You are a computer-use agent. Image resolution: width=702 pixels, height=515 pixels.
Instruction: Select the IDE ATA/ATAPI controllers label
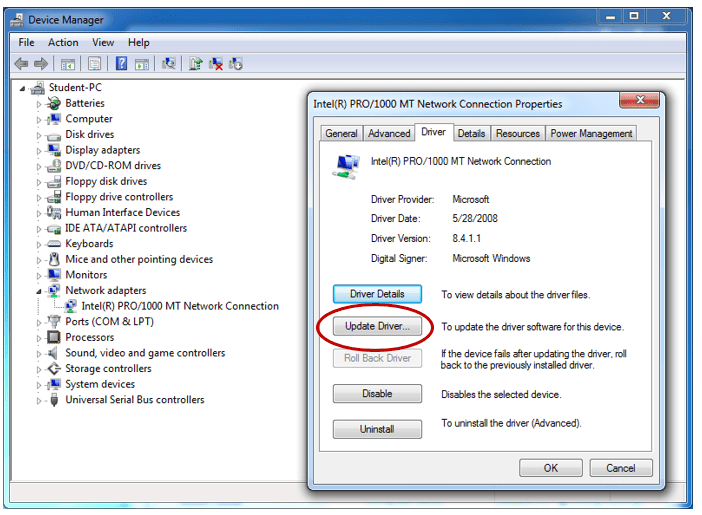click(126, 228)
